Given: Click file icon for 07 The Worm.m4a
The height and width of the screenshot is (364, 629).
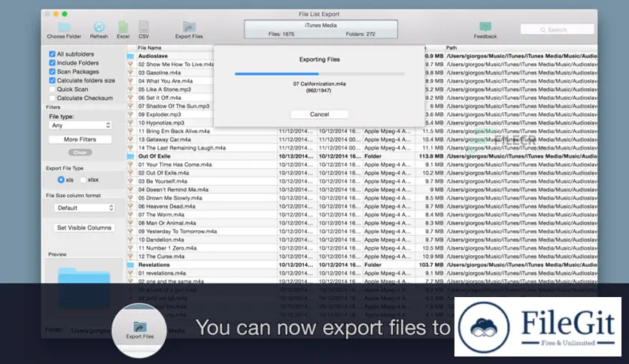Looking at the screenshot, I should coord(131,214).
